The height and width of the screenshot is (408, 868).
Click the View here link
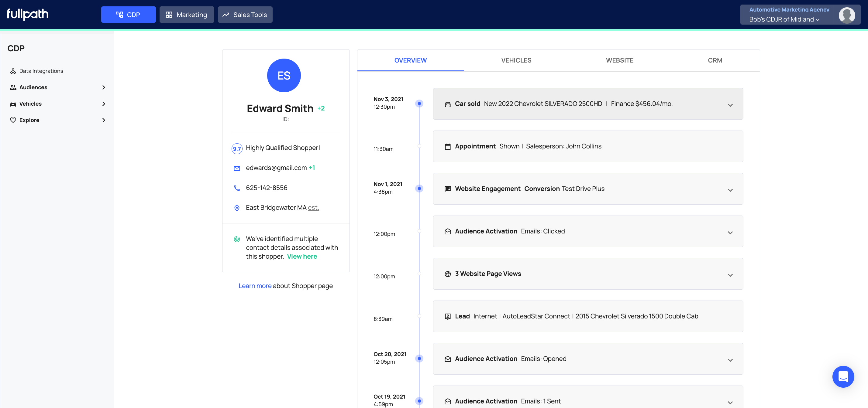[301, 257]
